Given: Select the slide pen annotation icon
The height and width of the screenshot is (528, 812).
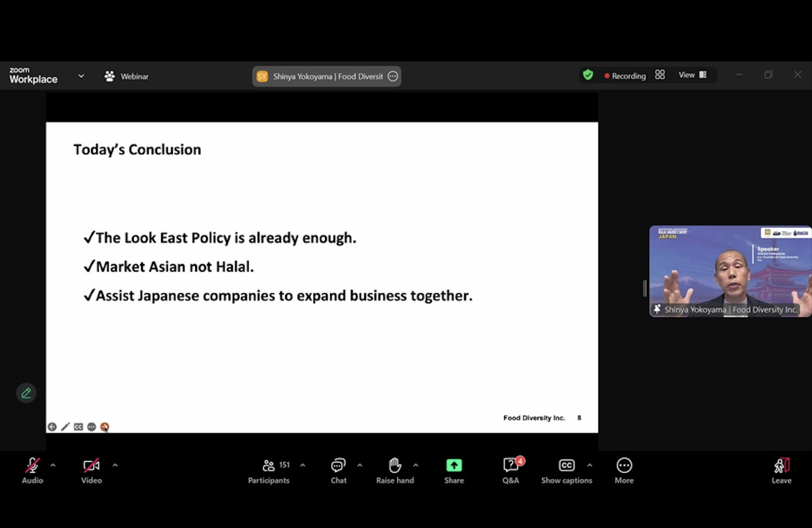Looking at the screenshot, I should pyautogui.click(x=65, y=427).
